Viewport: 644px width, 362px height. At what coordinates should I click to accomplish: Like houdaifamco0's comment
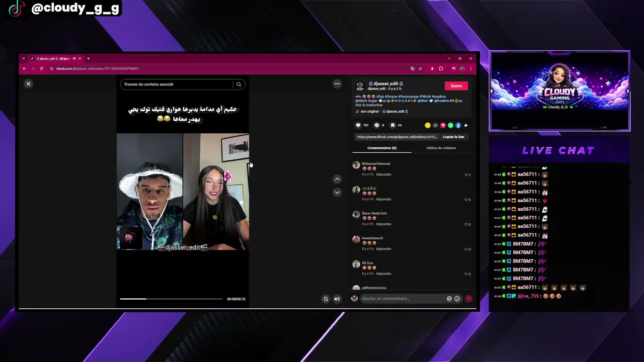(467, 249)
